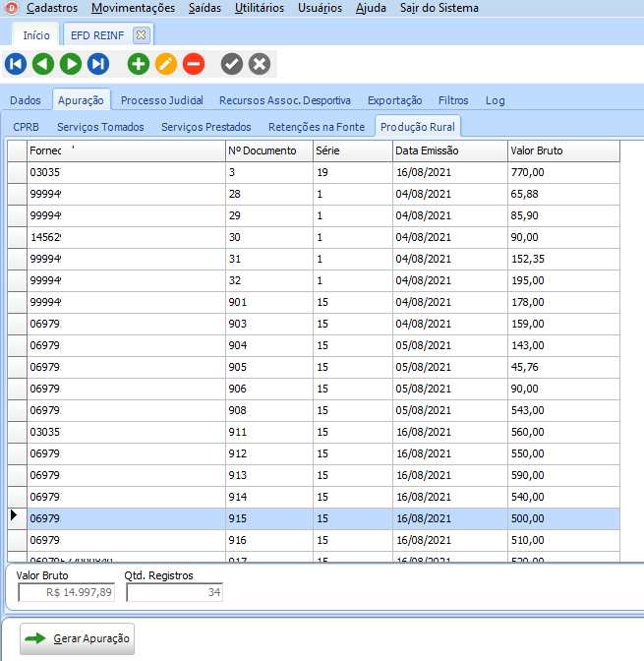The image size is (644, 661).
Task: Confirm changes with the gray checkmark icon
Action: (232, 64)
